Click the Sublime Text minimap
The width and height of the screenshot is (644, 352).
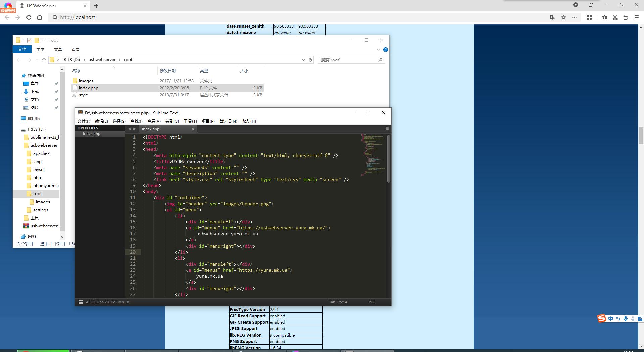point(373,155)
